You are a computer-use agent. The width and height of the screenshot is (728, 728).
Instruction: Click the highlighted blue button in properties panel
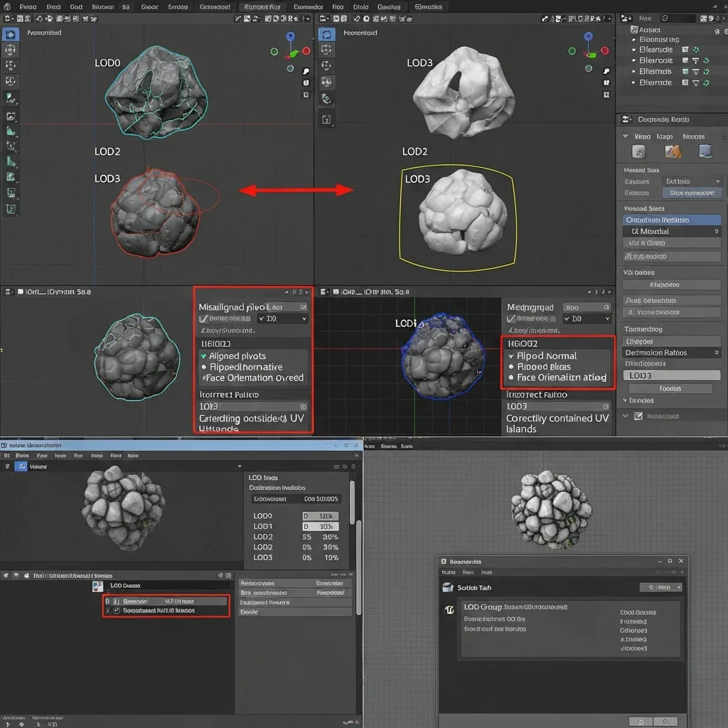tap(692, 193)
